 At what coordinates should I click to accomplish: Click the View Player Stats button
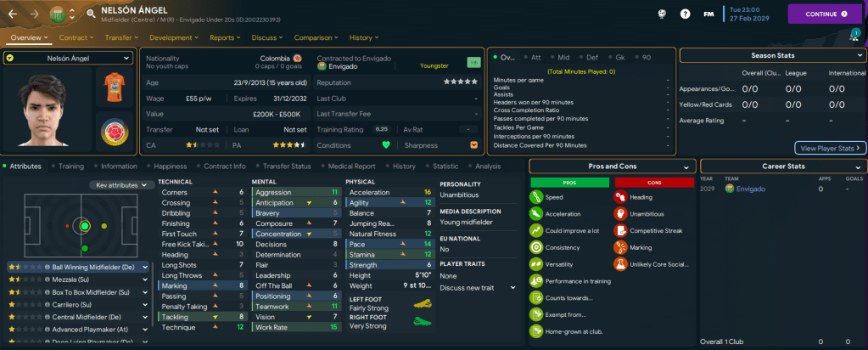[830, 148]
